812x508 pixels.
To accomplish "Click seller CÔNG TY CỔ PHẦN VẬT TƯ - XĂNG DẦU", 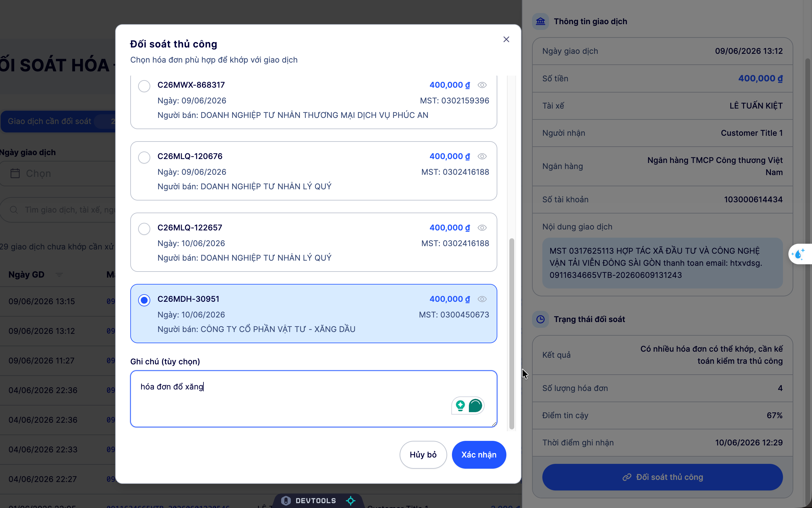I will pos(278,329).
